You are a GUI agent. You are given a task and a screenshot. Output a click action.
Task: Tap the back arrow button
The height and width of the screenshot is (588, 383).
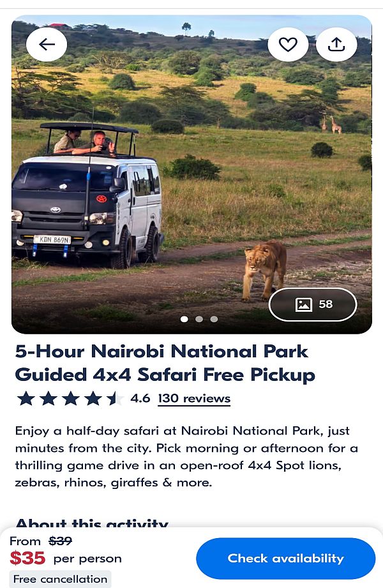[x=47, y=44]
